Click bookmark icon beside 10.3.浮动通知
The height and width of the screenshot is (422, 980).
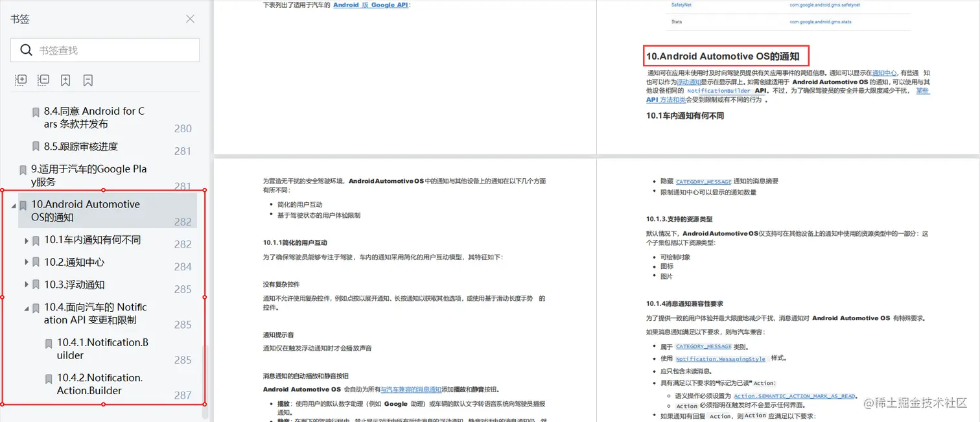coord(36,285)
